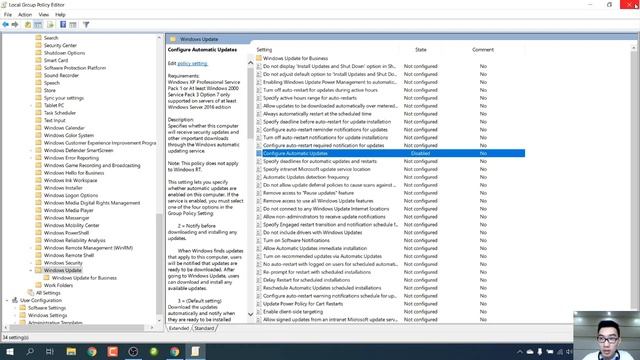Click the Windows Update for Business folder icon in list

pos(259,58)
